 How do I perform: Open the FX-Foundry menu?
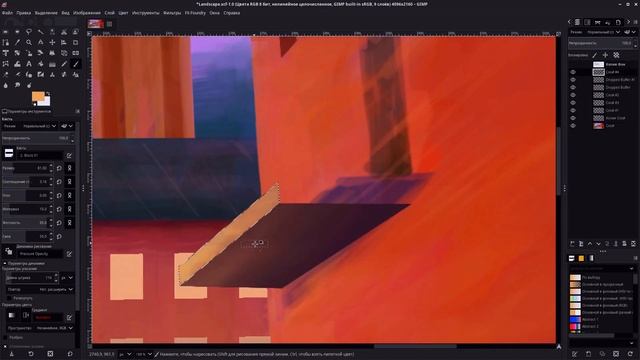click(x=195, y=13)
